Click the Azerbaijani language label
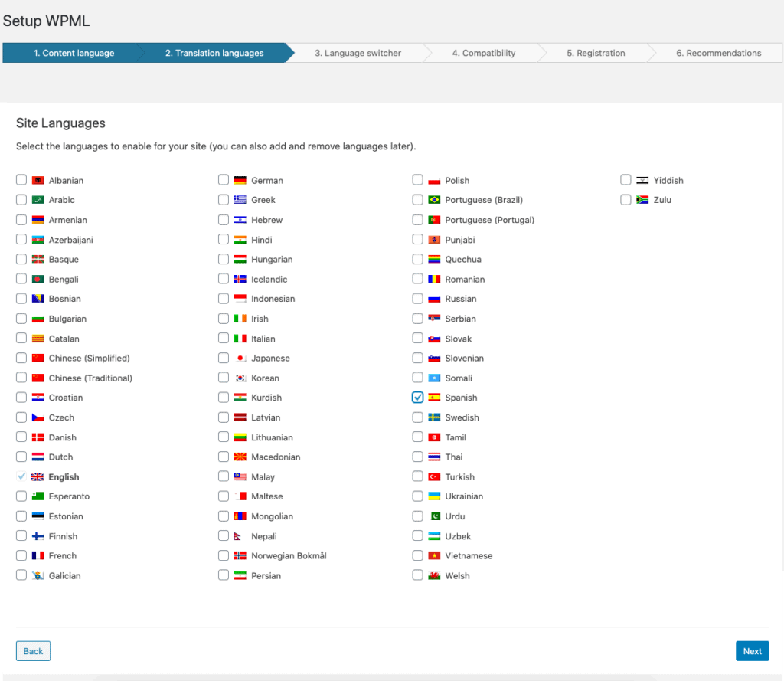Image resolution: width=784 pixels, height=681 pixels. coord(71,240)
